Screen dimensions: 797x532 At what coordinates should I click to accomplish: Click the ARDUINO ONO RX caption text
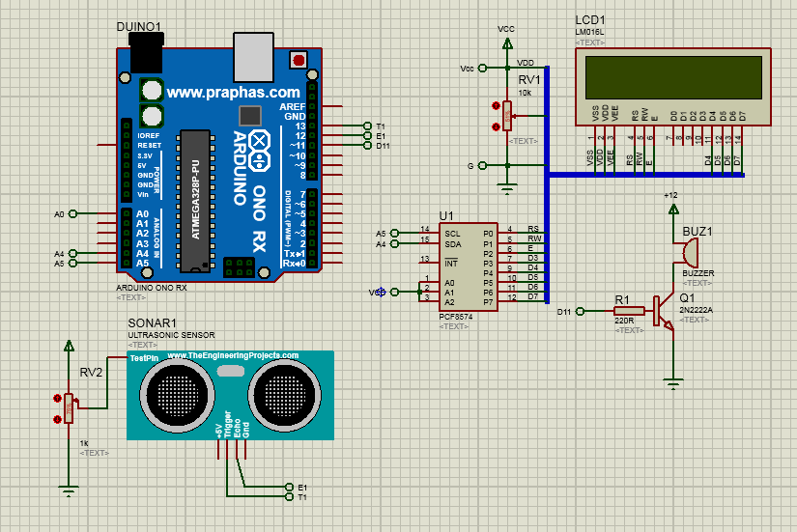tap(152, 288)
